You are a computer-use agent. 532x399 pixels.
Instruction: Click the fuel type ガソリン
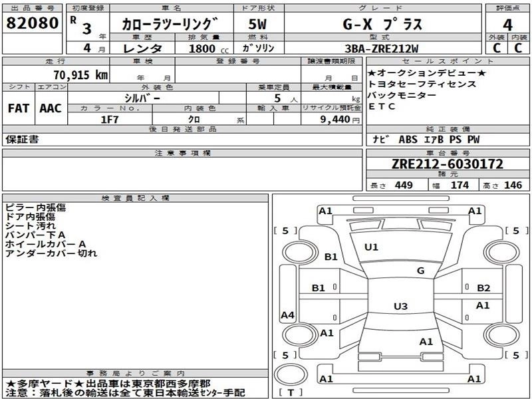[258, 48]
